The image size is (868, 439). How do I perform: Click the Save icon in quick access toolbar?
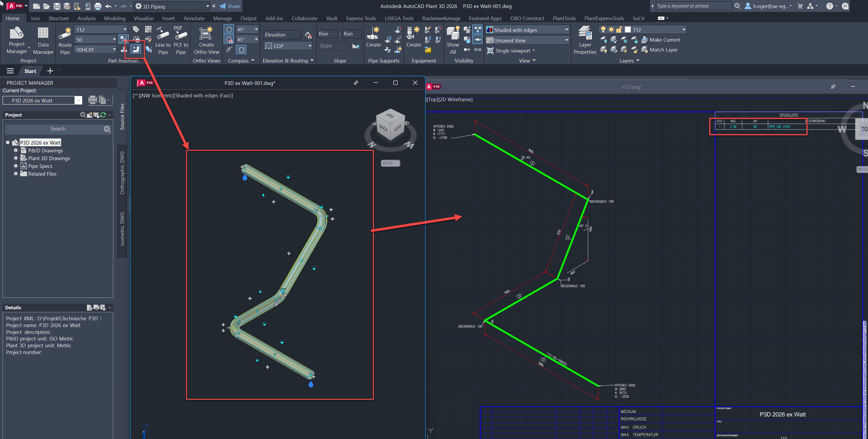57,6
